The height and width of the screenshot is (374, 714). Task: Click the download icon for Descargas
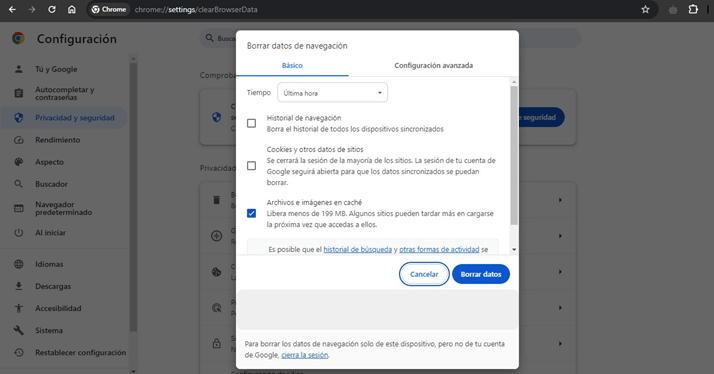(x=19, y=286)
